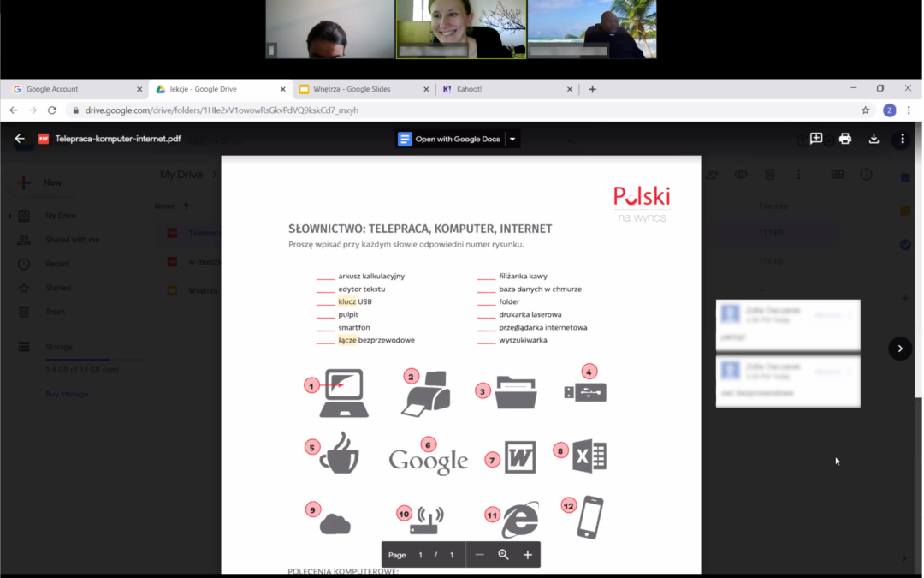
Task: Switch to Wnętrza - Google Slides tab
Action: pos(358,89)
